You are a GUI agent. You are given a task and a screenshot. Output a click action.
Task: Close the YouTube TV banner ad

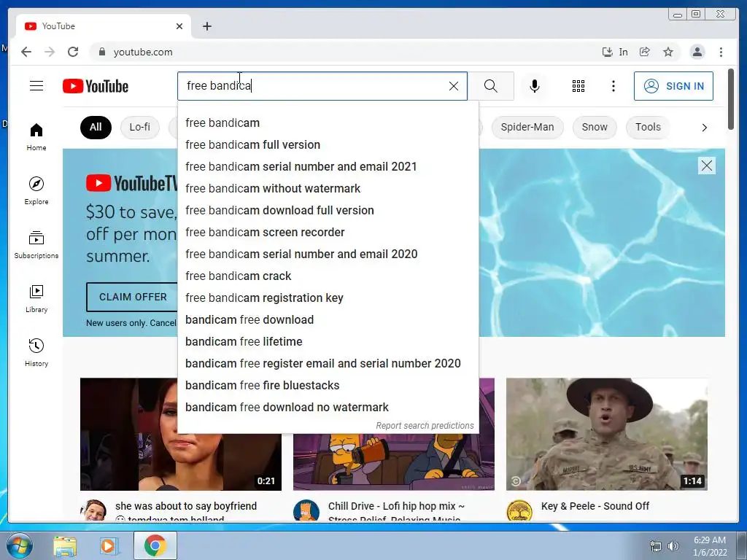pyautogui.click(x=706, y=166)
